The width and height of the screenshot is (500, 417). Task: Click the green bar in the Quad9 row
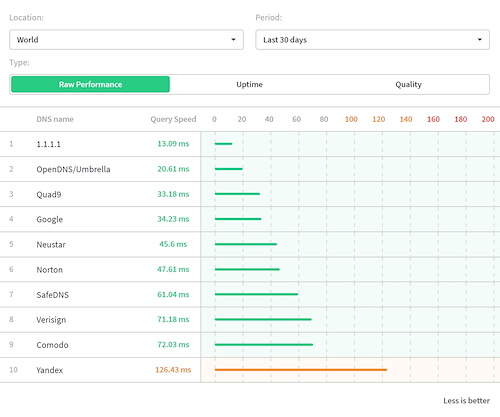pos(237,194)
